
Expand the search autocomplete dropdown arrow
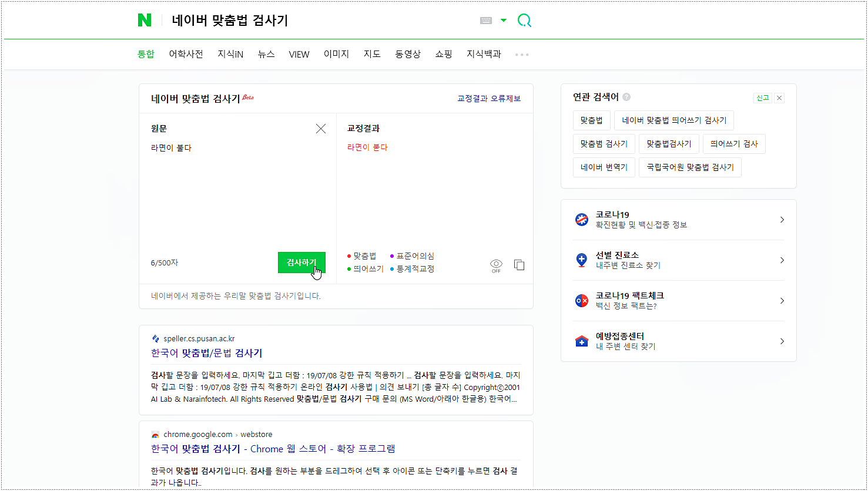click(x=504, y=21)
